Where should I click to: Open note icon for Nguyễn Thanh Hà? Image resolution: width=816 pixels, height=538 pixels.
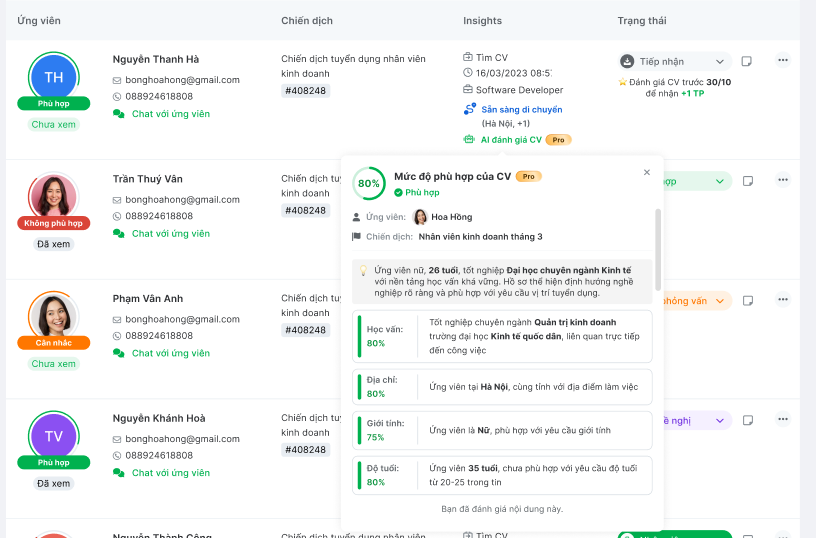click(x=746, y=61)
